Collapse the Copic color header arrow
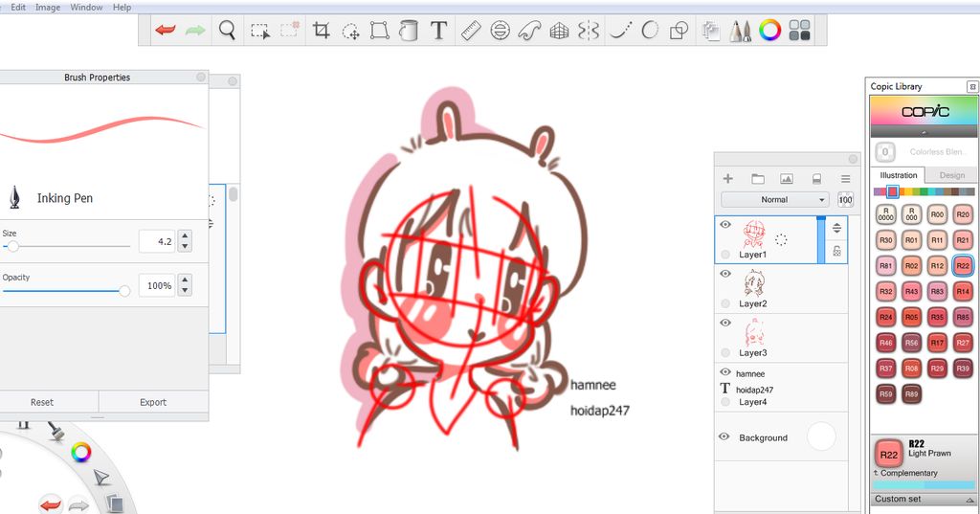The height and width of the screenshot is (514, 980). click(924, 132)
